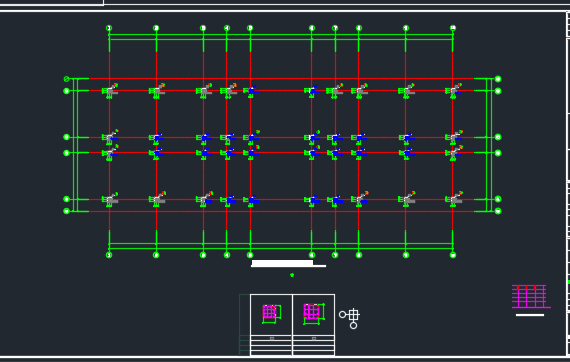The width and height of the screenshot is (570, 362).
Task: Select the rightmost axis bubble above the plan
Action: 453,28
